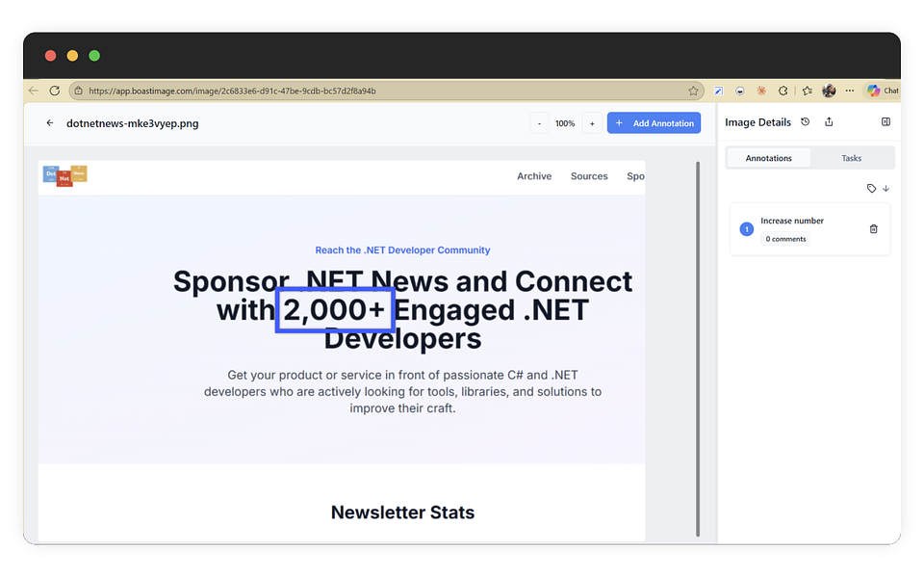Click the browser address bar URL

232,91
